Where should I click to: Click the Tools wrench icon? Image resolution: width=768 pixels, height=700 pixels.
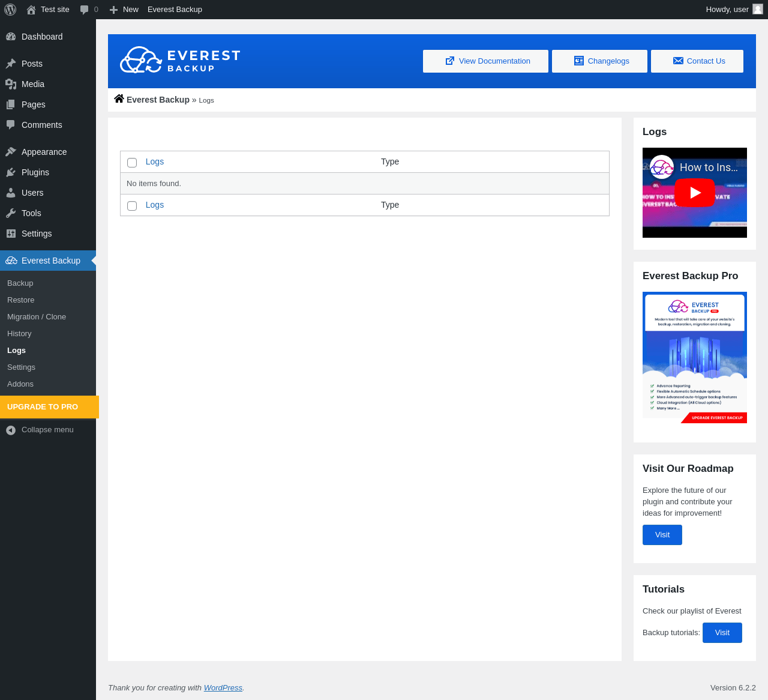[x=11, y=213]
